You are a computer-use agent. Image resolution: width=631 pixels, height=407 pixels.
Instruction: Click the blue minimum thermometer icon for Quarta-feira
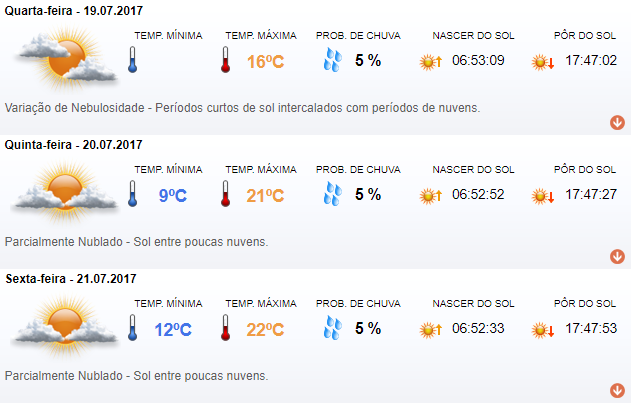pos(132,60)
